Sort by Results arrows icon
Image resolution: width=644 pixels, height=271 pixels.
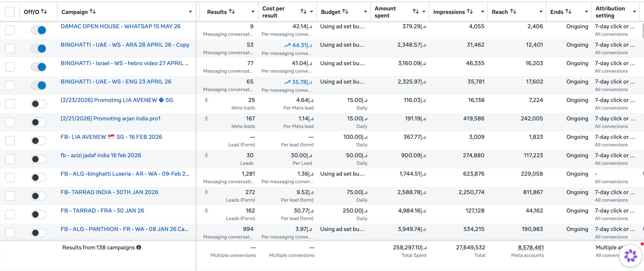[232, 12]
